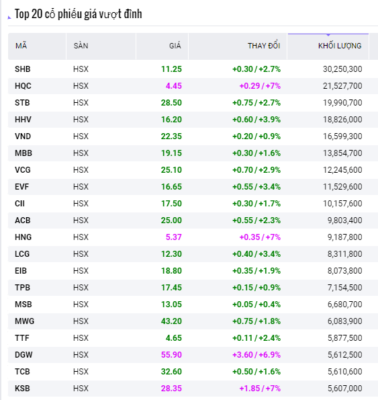Open the MBB stock ticker
The width and height of the screenshot is (378, 400).
23,153
